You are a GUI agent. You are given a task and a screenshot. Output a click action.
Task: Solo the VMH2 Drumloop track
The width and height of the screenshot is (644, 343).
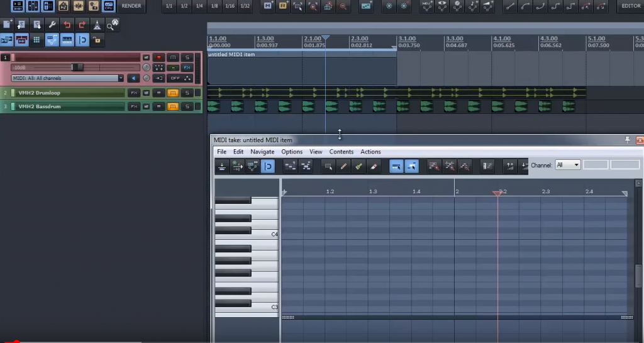point(187,93)
